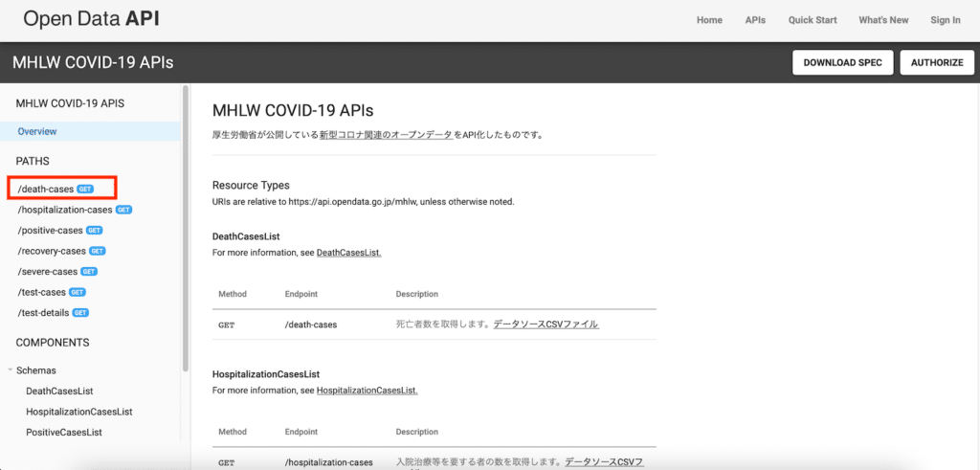Image resolution: width=980 pixels, height=470 pixels.
Task: Open the APIs navigation link
Action: coord(755,20)
